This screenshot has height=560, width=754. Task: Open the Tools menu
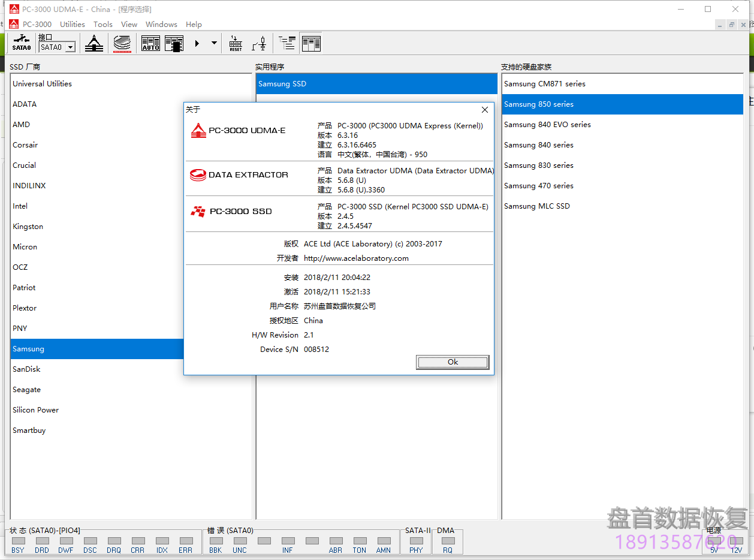[103, 25]
